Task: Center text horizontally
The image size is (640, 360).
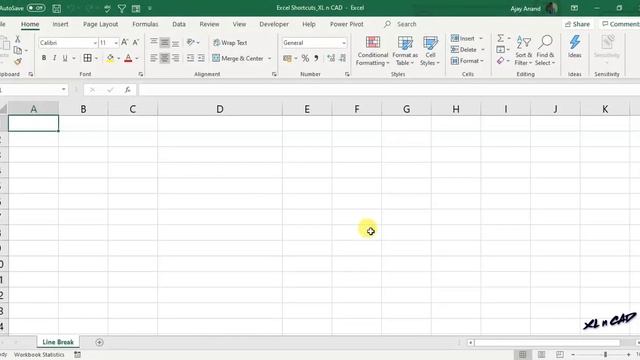Action: [164, 58]
